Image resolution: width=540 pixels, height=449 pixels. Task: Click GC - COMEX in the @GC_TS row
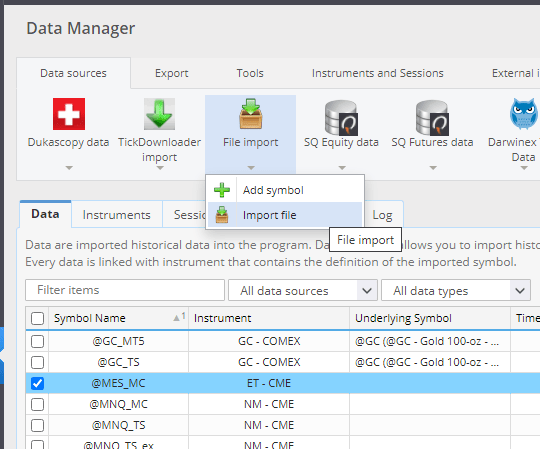(x=269, y=362)
